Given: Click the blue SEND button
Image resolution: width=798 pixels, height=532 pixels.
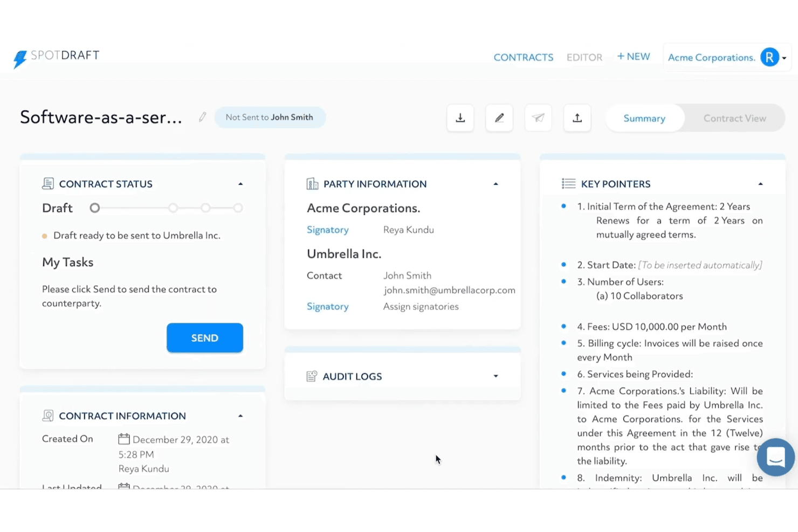Looking at the screenshot, I should (x=205, y=338).
